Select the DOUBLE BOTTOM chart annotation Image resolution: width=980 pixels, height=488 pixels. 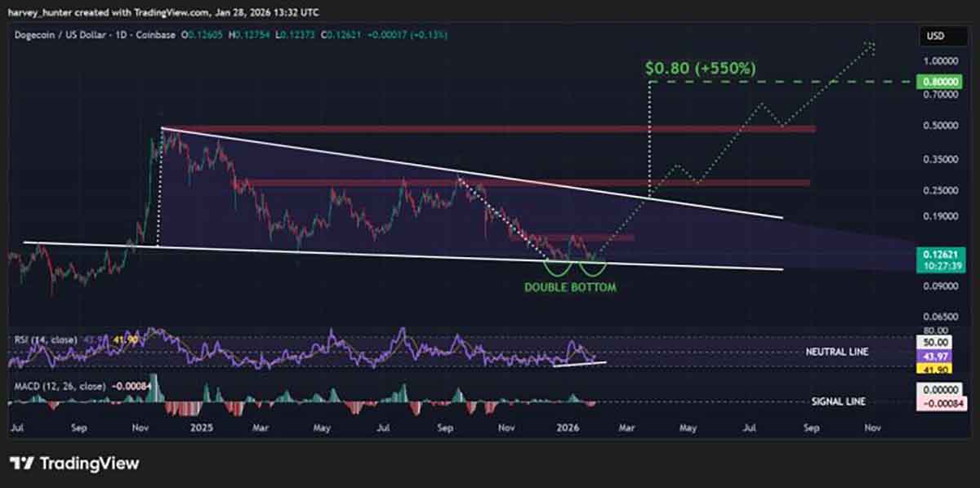coord(570,286)
